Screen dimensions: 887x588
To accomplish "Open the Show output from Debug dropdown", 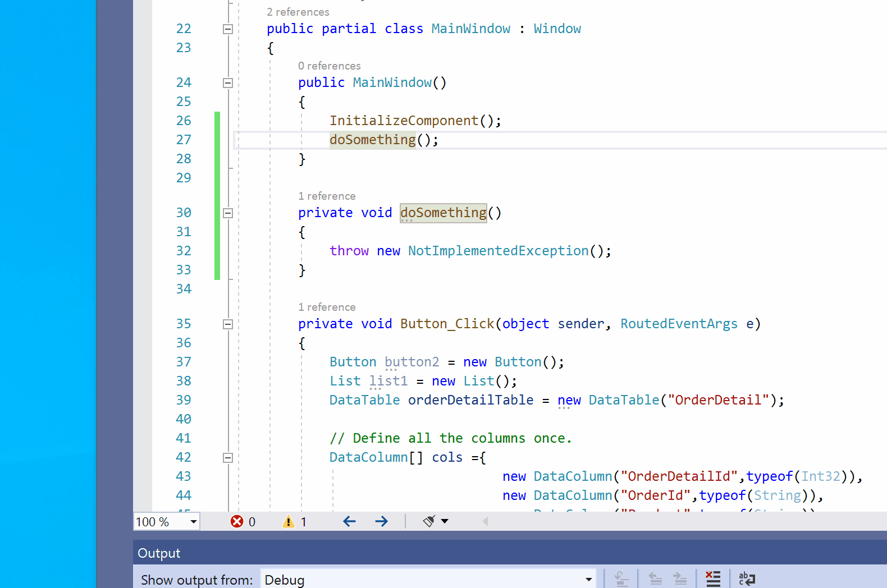I will [x=588, y=580].
